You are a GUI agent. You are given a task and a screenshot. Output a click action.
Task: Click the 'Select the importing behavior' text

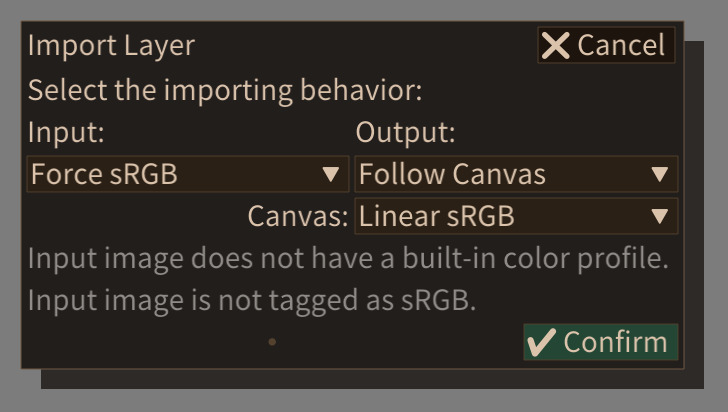[225, 90]
